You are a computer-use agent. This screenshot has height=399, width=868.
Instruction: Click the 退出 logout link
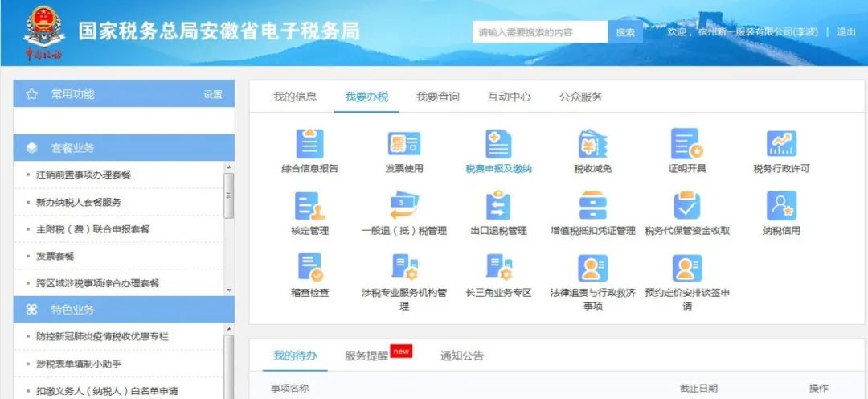point(846,32)
